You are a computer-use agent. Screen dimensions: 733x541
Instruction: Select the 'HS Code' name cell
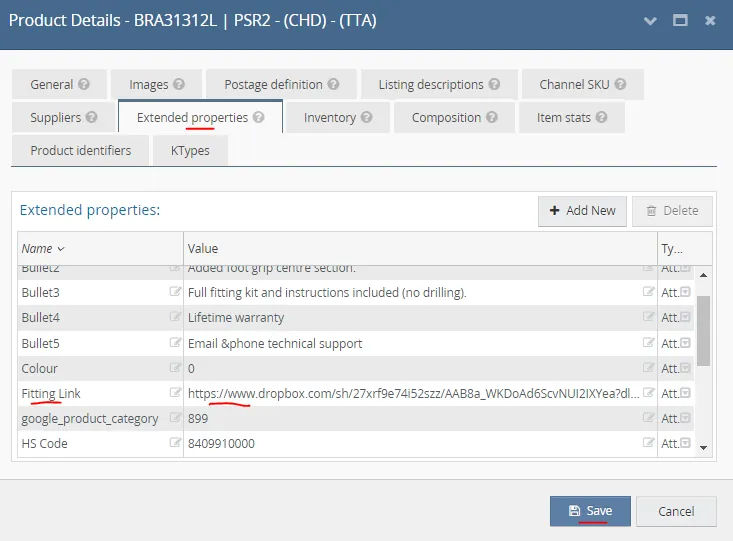[x=100, y=443]
